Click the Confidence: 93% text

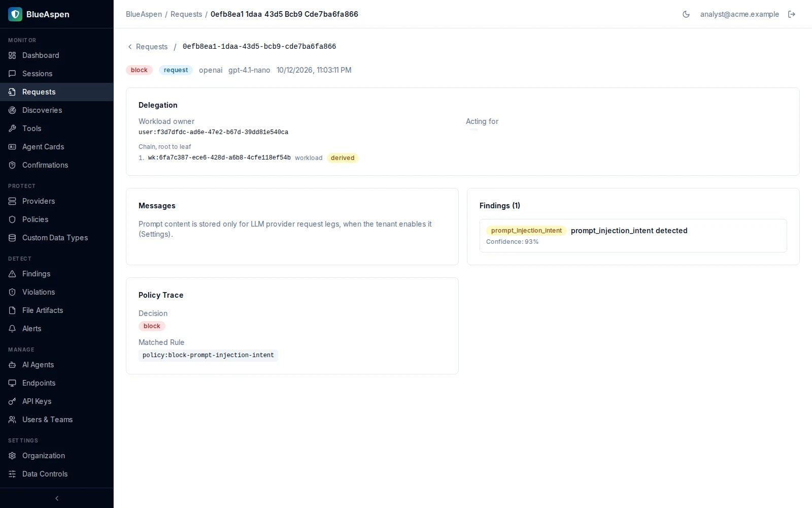(512, 242)
